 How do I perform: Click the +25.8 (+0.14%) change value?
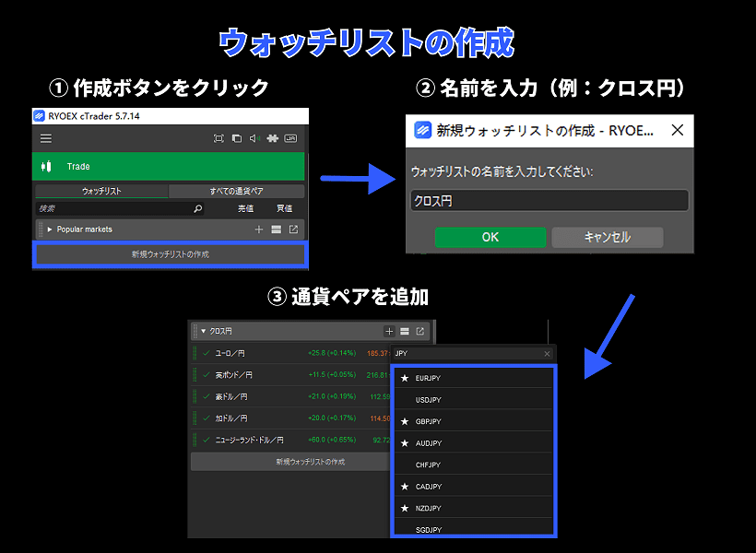[x=332, y=353]
